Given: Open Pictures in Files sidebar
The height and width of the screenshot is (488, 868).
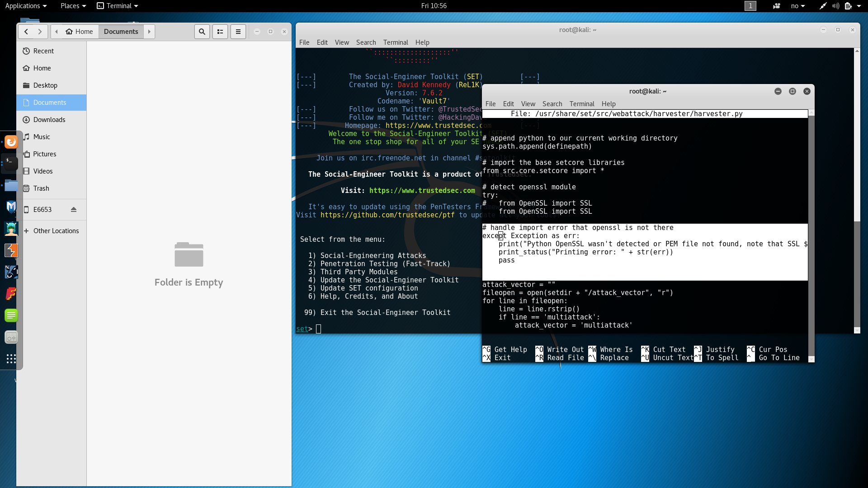Looking at the screenshot, I should click(x=52, y=154).
